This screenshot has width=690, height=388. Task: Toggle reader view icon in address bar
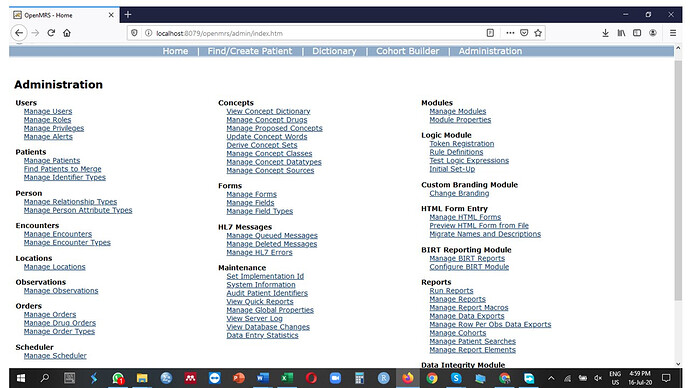click(x=490, y=33)
